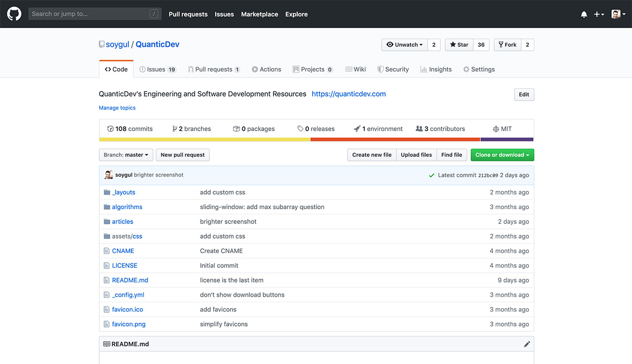Screen dimensions: 632x364
Task: Click the _config.yml file icon
Action: click(x=107, y=295)
